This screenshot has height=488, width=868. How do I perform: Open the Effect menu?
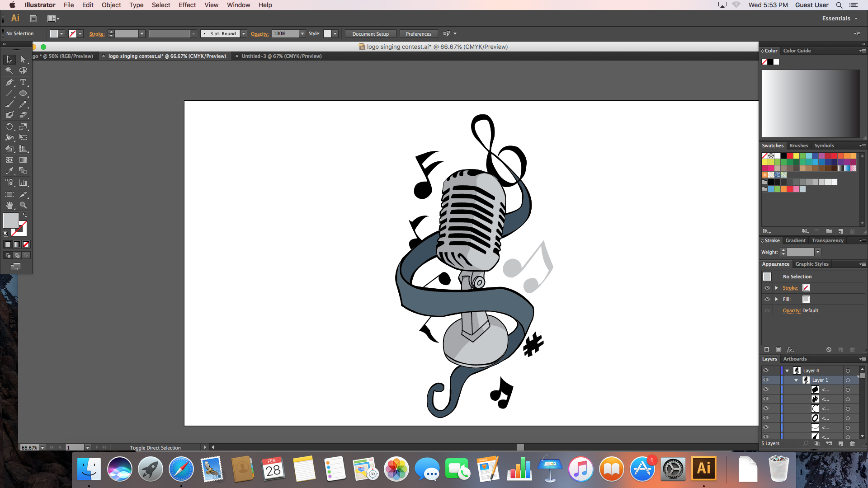point(187,5)
